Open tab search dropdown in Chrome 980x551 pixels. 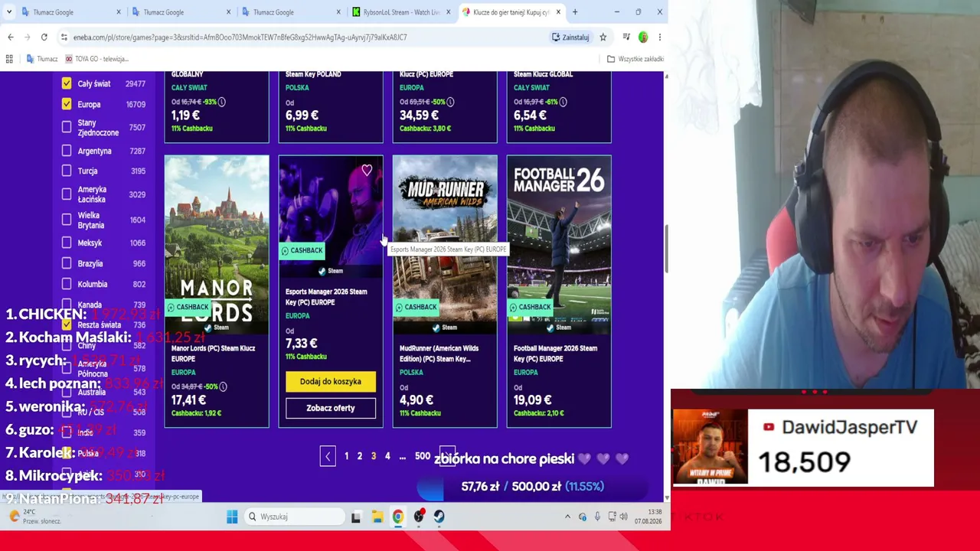pos(9,12)
